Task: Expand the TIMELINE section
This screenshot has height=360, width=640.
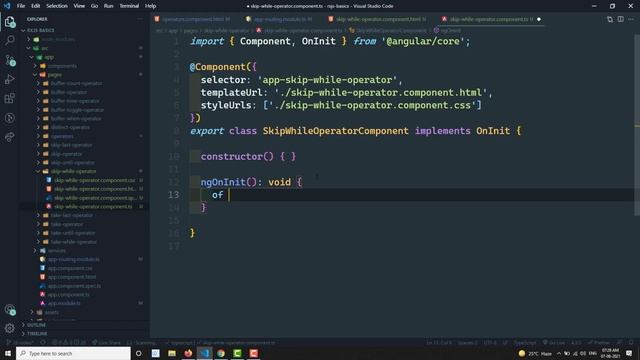Action: pyautogui.click(x=84, y=333)
